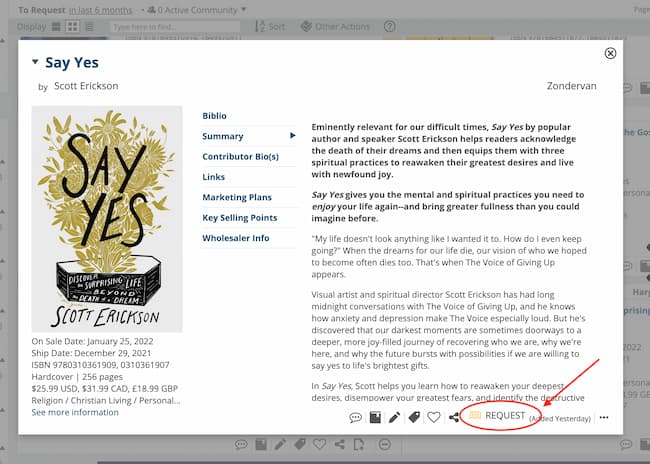Click the REQUEST button
Viewport: 650px width, 464px height.
point(497,415)
